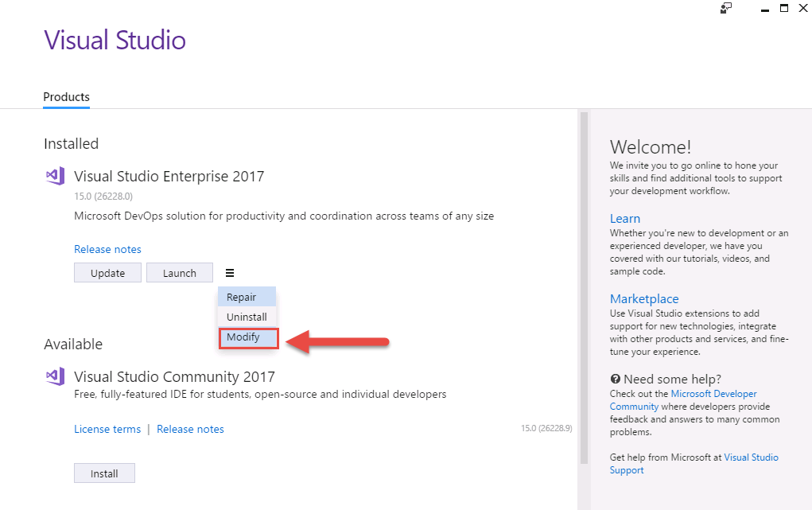Image resolution: width=812 pixels, height=510 pixels.
Task: Select Modify in the dropdown menu
Action: 249,338
